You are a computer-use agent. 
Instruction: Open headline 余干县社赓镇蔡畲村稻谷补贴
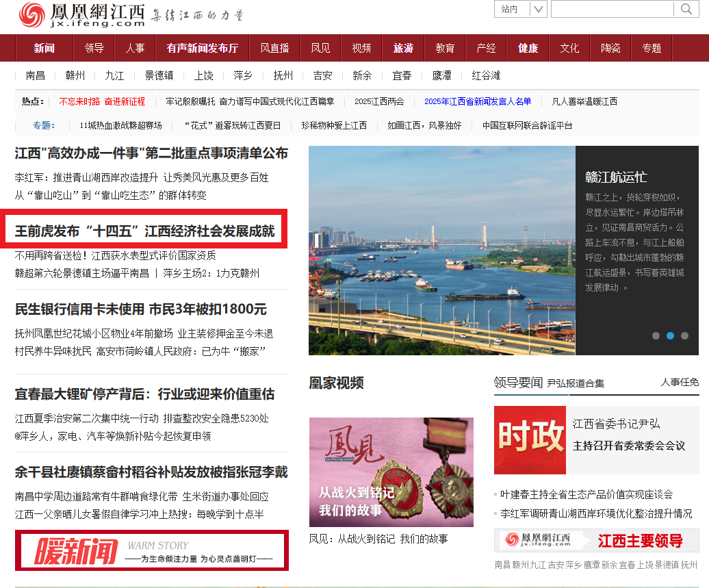(x=151, y=472)
